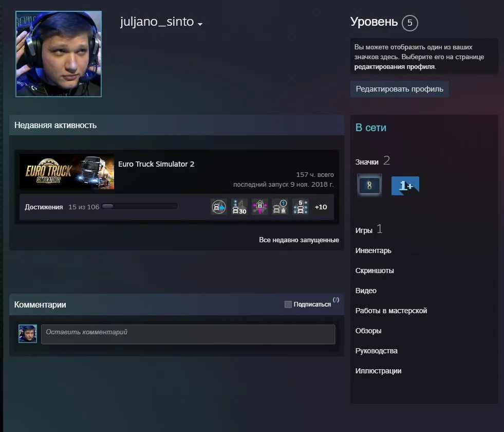
Task: Open the Years of Service badge 8
Action: point(369,185)
